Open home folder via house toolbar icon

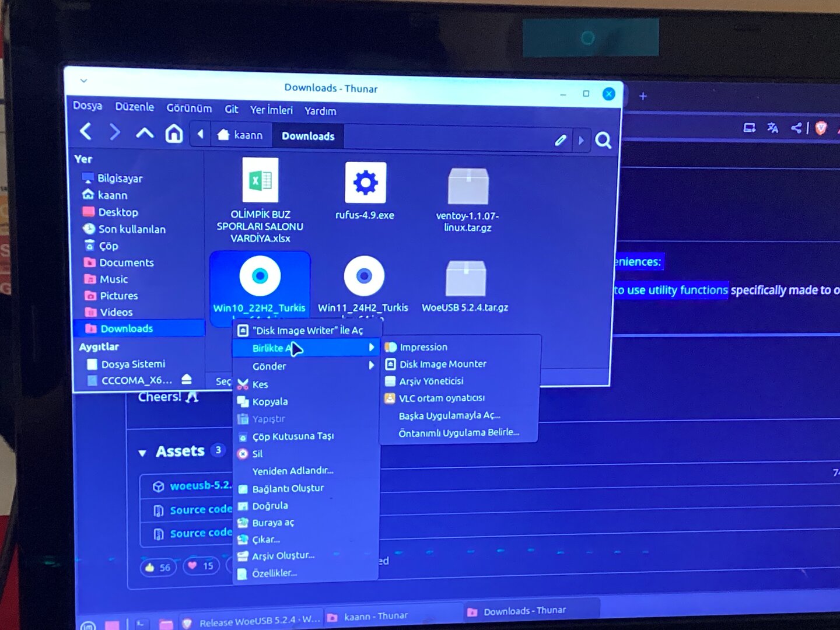point(174,134)
